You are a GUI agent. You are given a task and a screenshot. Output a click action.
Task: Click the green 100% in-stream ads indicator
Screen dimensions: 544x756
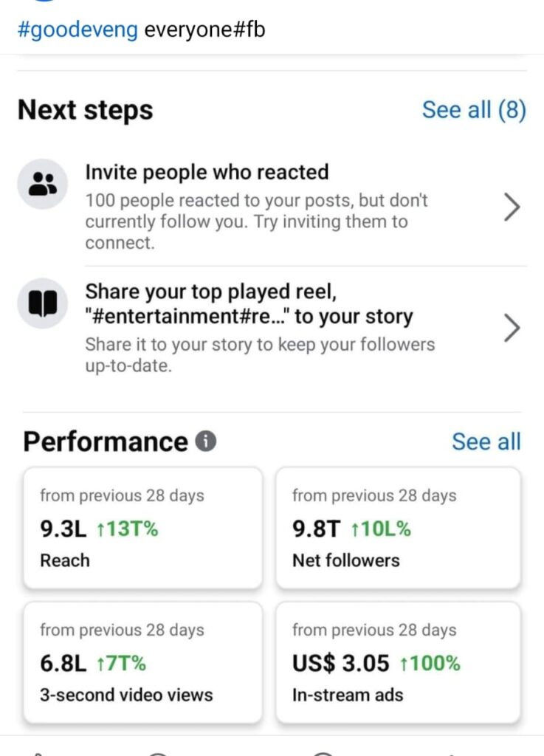[x=429, y=663]
